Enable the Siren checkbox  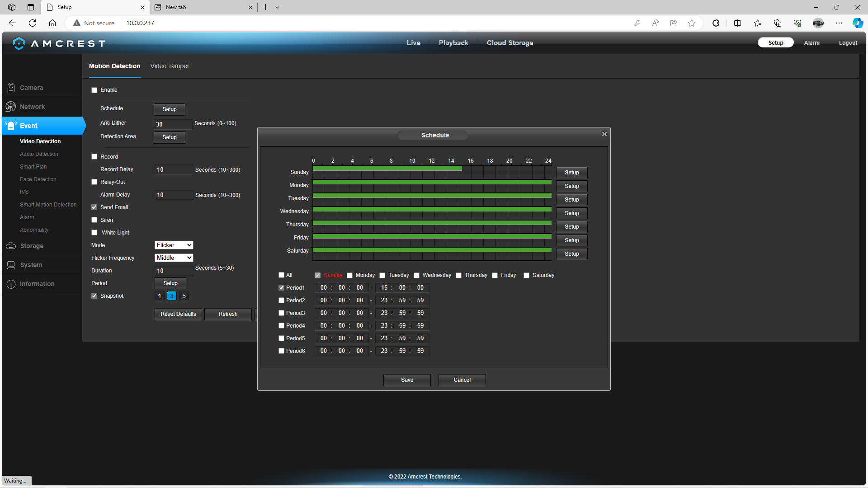(x=94, y=220)
